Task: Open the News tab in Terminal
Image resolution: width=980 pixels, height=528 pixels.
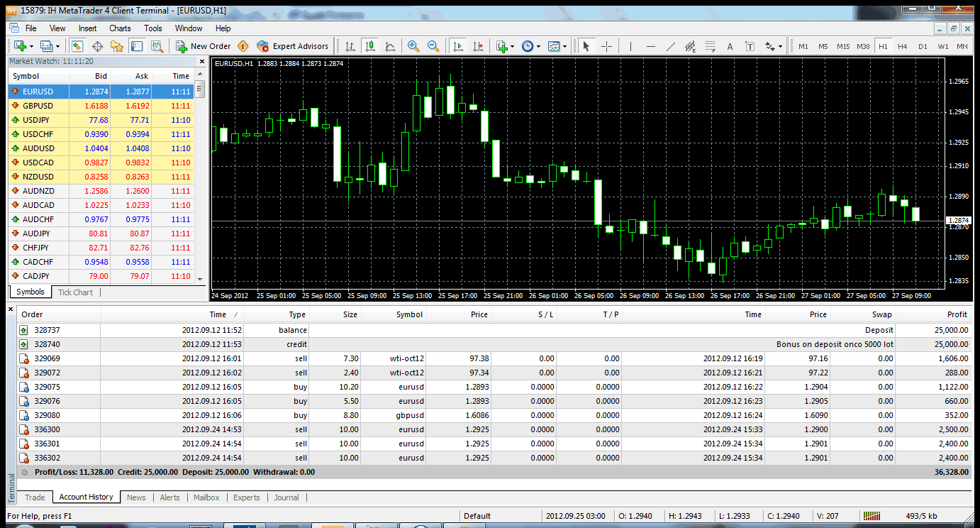Action: point(136,497)
